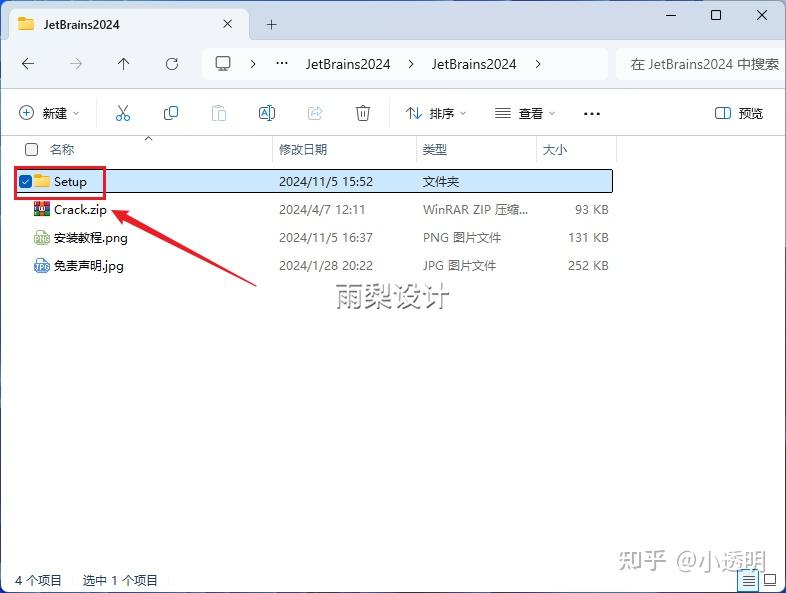This screenshot has width=786, height=593.
Task: Open the 查看 view dropdown
Action: 525,113
